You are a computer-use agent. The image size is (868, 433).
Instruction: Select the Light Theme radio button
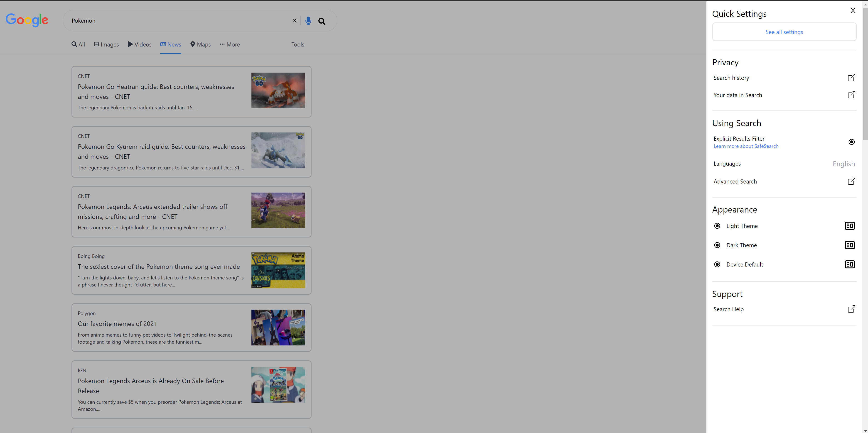point(717,226)
